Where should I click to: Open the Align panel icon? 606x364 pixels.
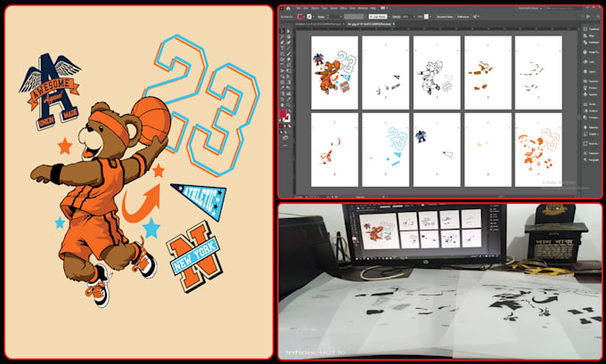click(x=586, y=36)
